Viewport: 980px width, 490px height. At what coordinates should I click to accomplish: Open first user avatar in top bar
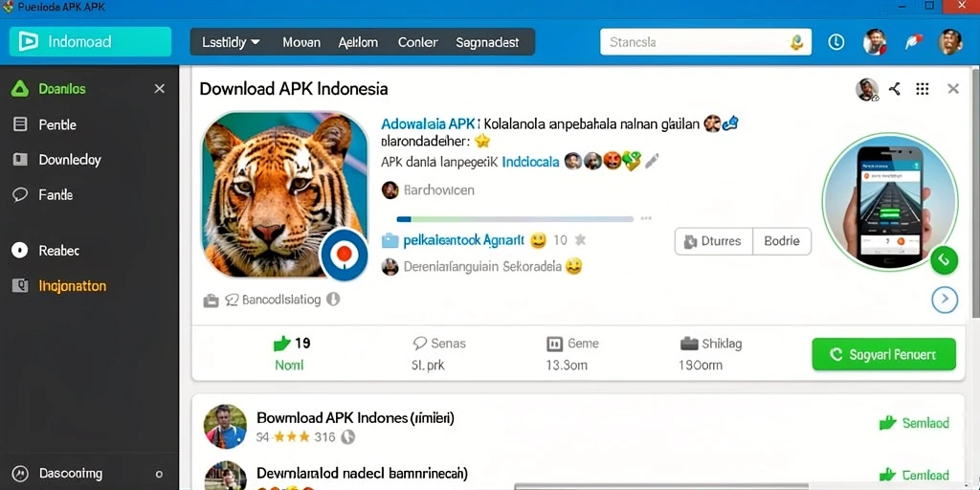[875, 42]
